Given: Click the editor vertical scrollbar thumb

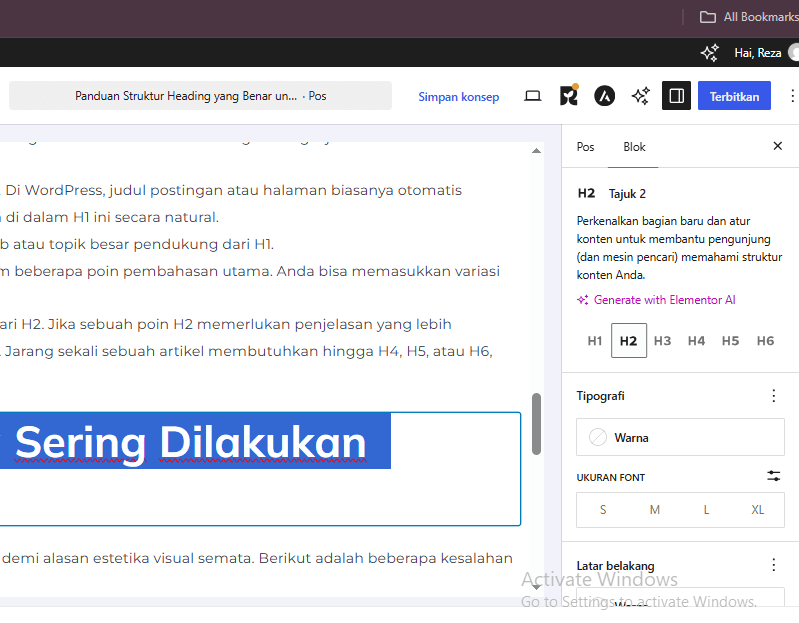Looking at the screenshot, I should (x=536, y=424).
